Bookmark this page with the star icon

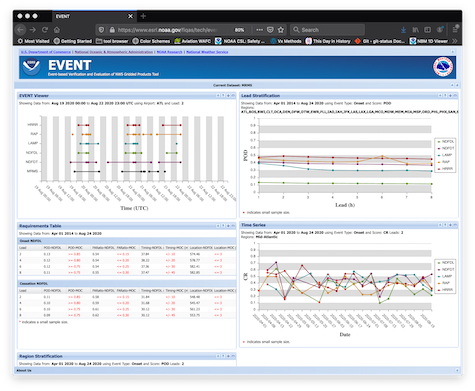281,30
